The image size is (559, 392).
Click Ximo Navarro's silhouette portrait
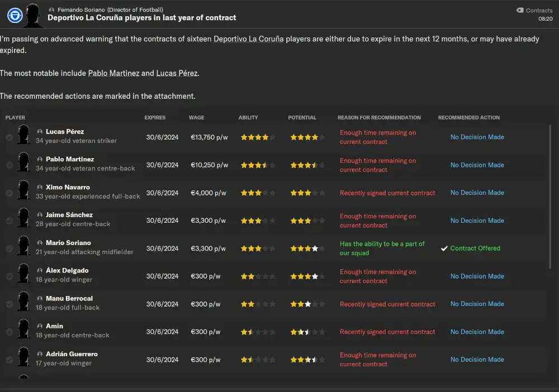[x=23, y=190]
